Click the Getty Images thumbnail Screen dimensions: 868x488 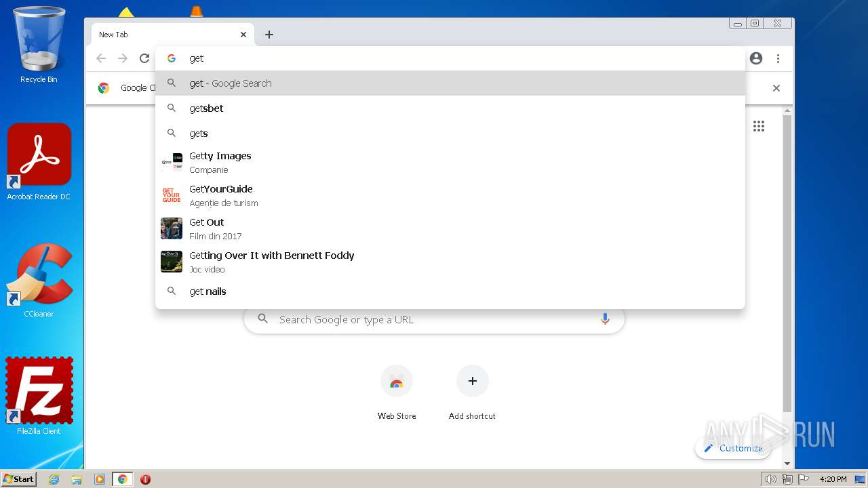pos(172,163)
